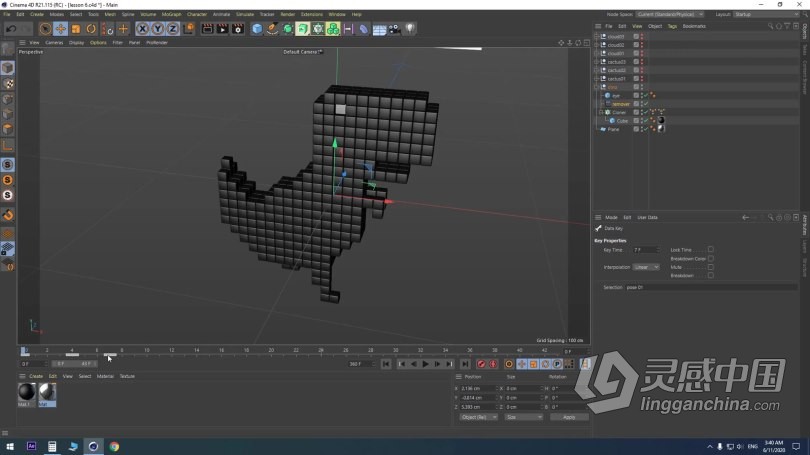Toggle the coordinate system icon

(x=189, y=29)
